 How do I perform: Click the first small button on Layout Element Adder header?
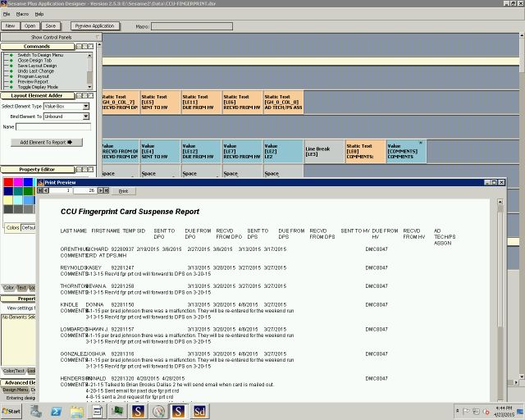coord(80,96)
